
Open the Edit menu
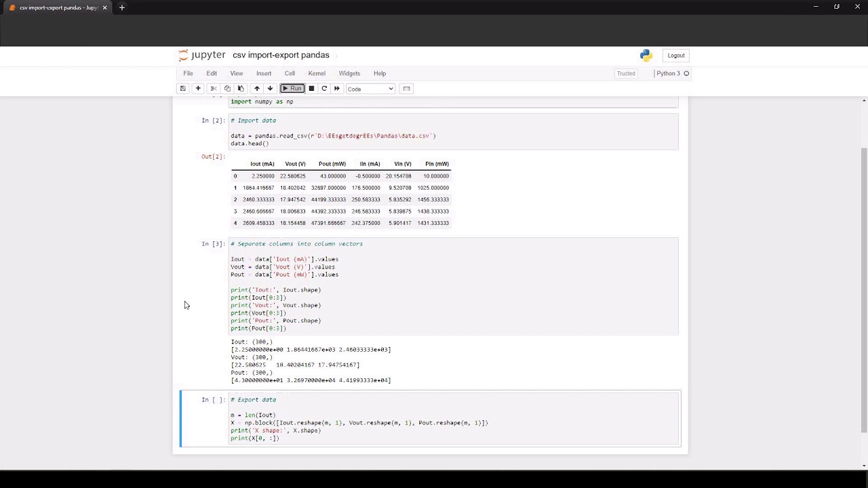(212, 73)
